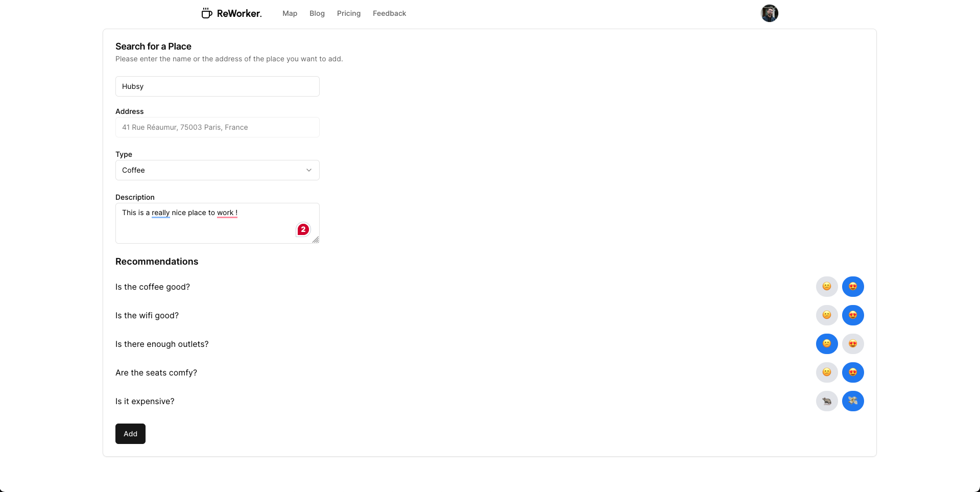Click the Address field with 41 Rue Réaumur
The image size is (980, 492).
click(218, 127)
